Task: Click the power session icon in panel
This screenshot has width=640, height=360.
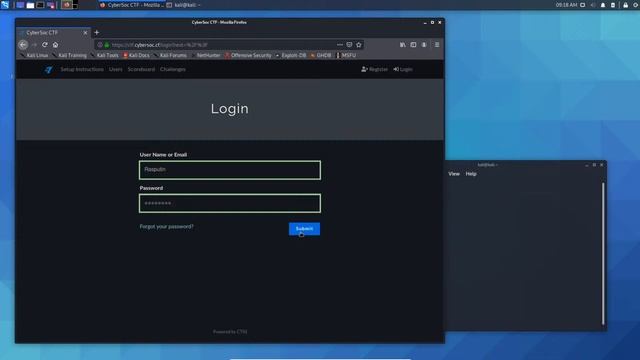Action: coord(636,5)
